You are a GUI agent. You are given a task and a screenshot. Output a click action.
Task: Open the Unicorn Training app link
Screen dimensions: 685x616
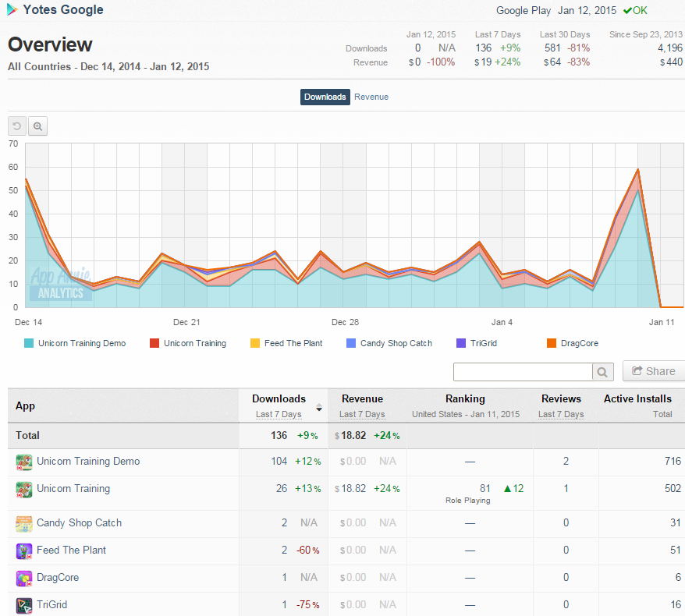[73, 489]
